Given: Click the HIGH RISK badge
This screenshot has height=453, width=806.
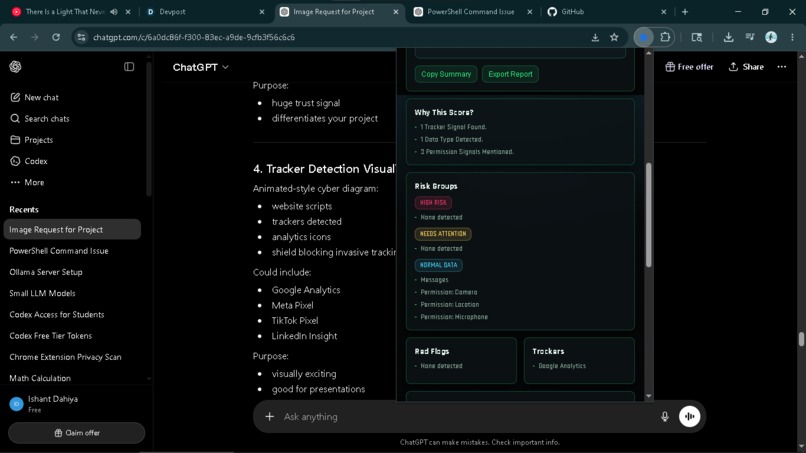Looking at the screenshot, I should pyautogui.click(x=433, y=203).
